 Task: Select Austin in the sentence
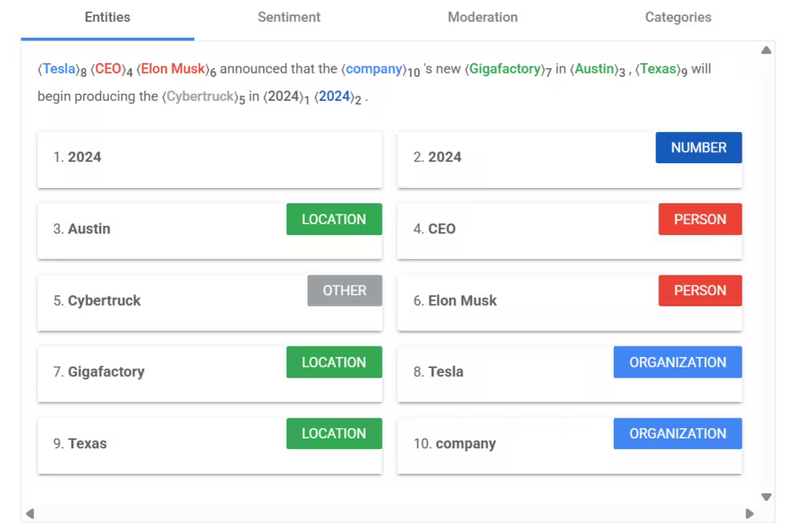594,69
